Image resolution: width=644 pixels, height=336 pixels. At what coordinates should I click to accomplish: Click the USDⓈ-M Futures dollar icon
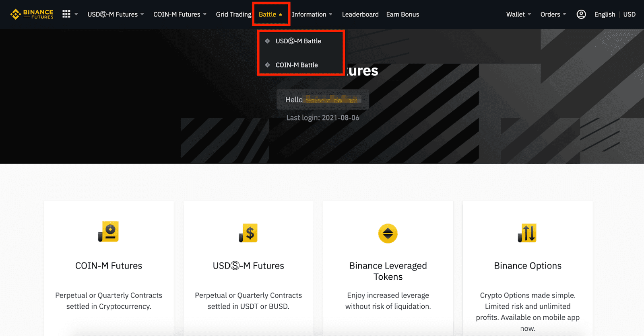coord(248,233)
